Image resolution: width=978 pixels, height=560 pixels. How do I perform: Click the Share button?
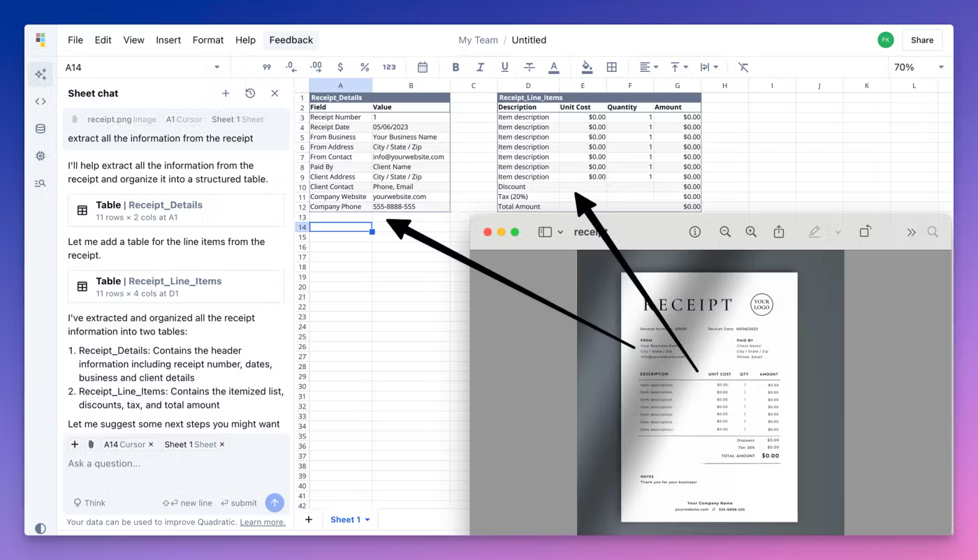[922, 40]
